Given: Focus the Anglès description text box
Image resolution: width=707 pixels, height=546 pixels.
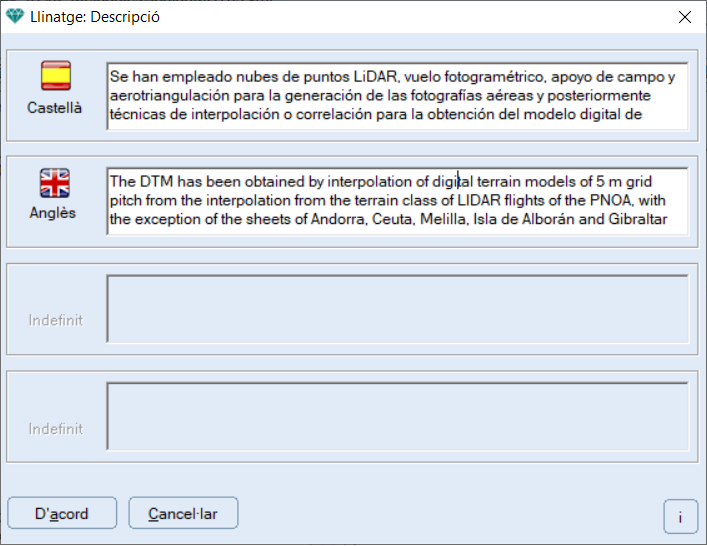Looking at the screenshot, I should [398, 201].
